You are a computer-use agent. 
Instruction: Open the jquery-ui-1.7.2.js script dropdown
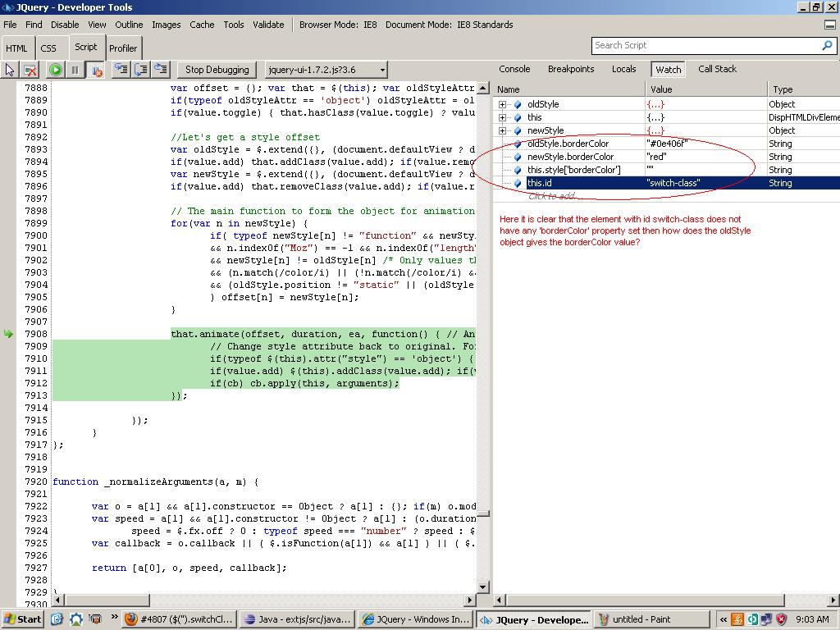coord(381,71)
